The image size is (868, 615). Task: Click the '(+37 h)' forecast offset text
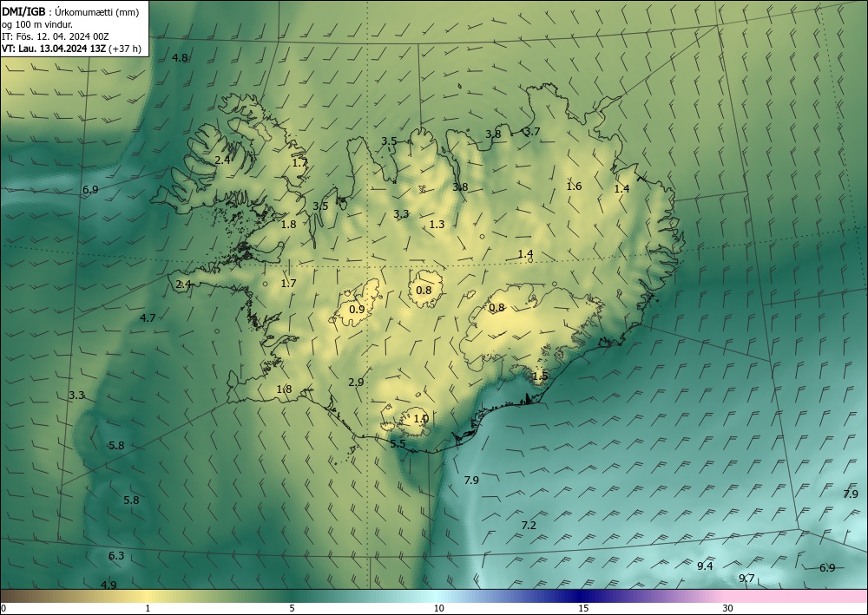pos(124,49)
